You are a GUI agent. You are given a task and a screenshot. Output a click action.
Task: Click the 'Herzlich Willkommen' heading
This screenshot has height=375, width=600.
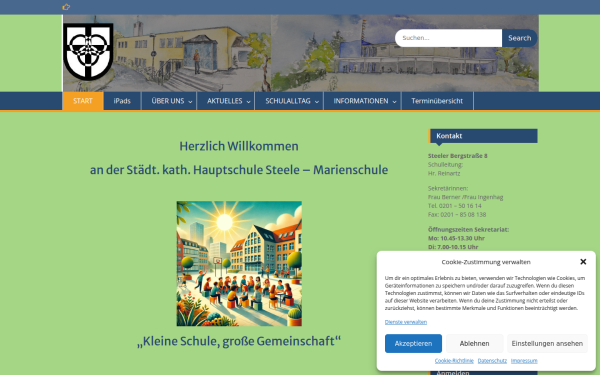click(x=239, y=146)
